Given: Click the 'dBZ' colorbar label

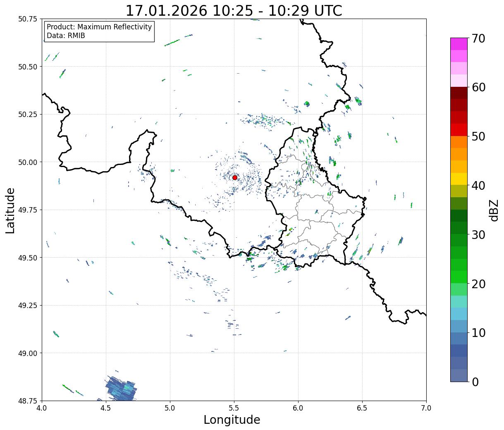Looking at the screenshot, I should click(x=494, y=210).
